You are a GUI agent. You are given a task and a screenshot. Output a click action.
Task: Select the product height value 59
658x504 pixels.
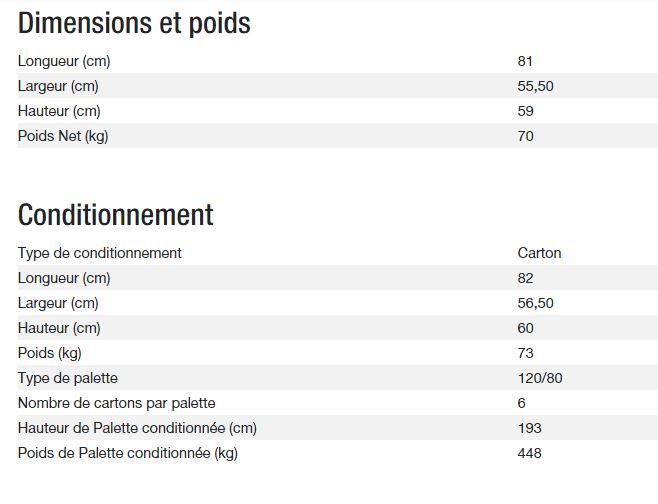pos(526,111)
